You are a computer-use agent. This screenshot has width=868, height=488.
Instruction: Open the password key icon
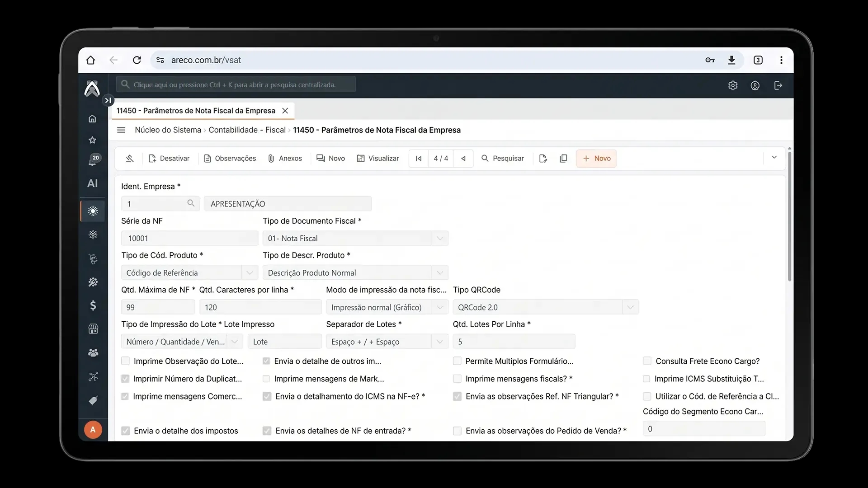coord(710,60)
